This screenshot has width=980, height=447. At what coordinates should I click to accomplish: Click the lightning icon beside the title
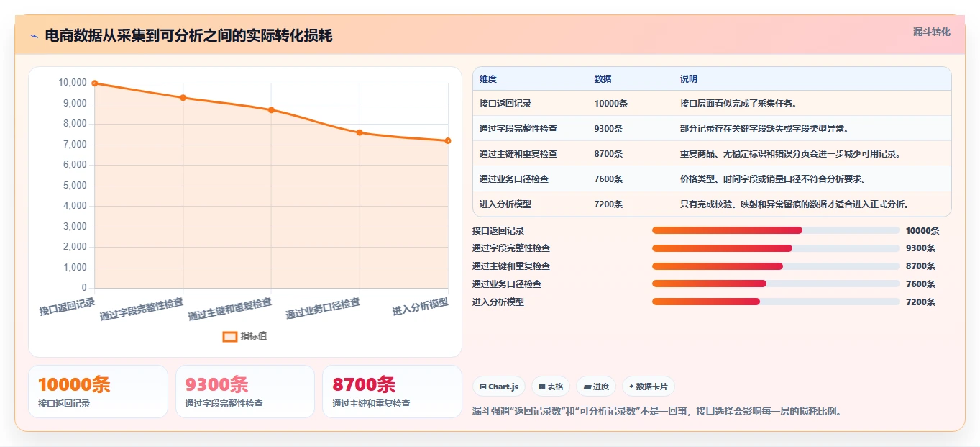point(34,36)
